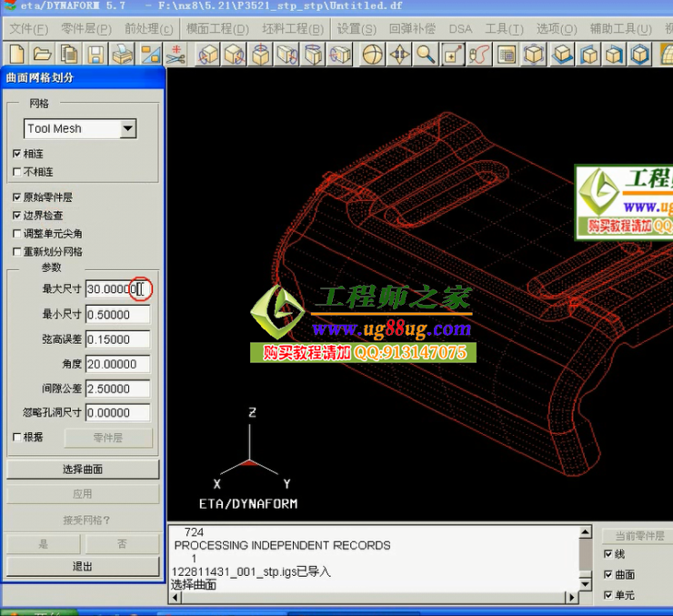
Task: Open the Tool Mesh dropdown
Action: click(128, 128)
